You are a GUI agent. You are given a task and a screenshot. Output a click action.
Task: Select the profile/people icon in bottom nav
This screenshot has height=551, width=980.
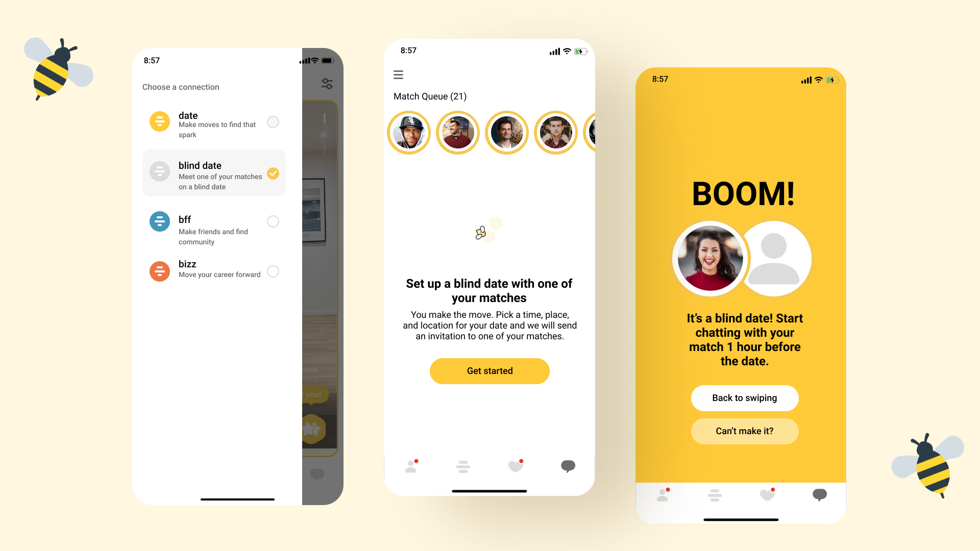(412, 466)
